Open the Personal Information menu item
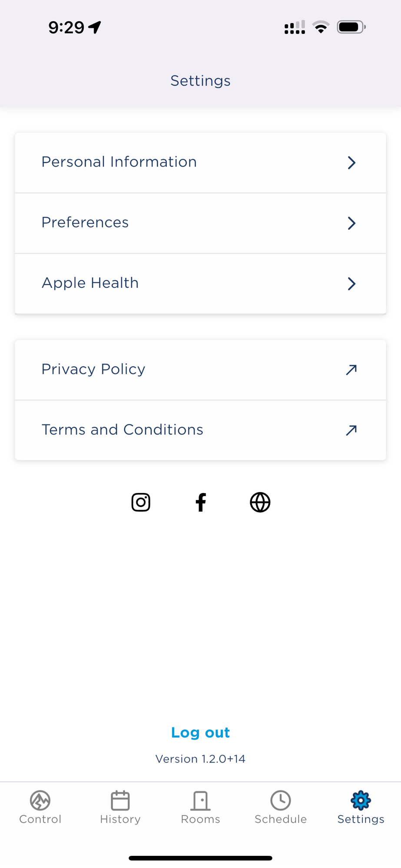This screenshot has width=401, height=868. pos(119,162)
